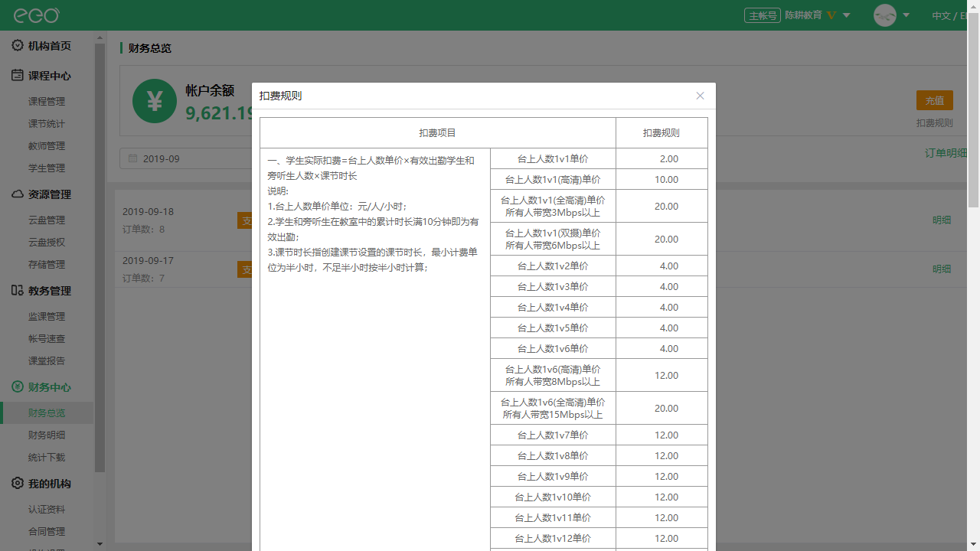This screenshot has height=551, width=980.
Task: Click the 扣费项目 column header
Action: tap(438, 132)
